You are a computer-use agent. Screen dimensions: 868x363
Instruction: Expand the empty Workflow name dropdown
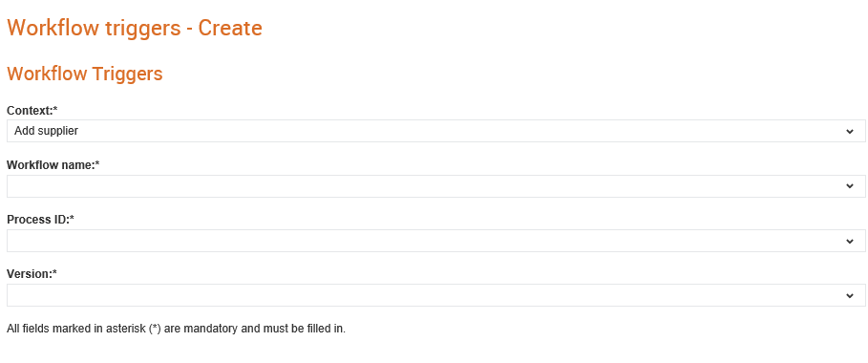tap(435, 186)
